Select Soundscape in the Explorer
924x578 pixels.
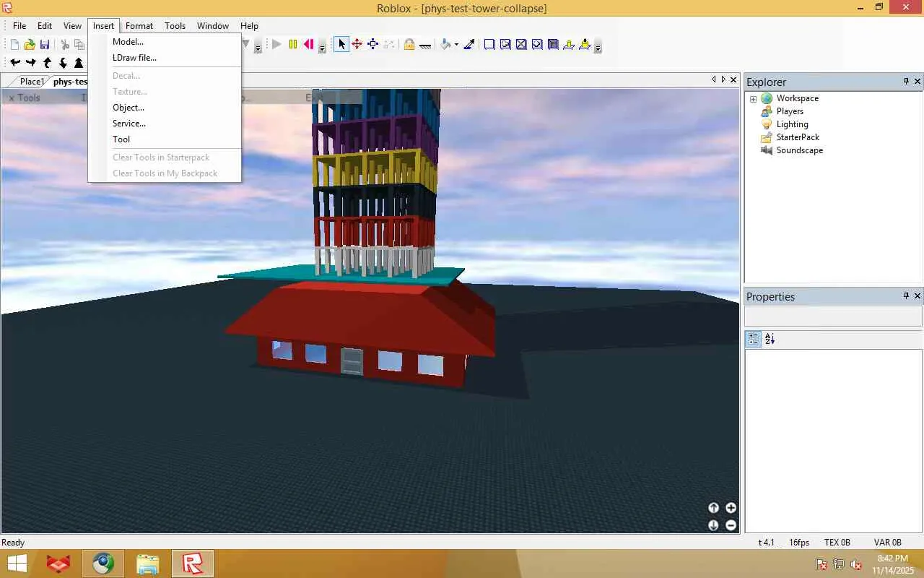[799, 150]
